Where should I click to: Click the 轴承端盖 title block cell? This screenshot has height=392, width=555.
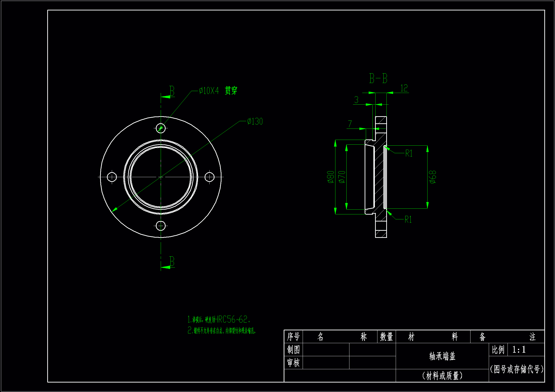pos(442,356)
